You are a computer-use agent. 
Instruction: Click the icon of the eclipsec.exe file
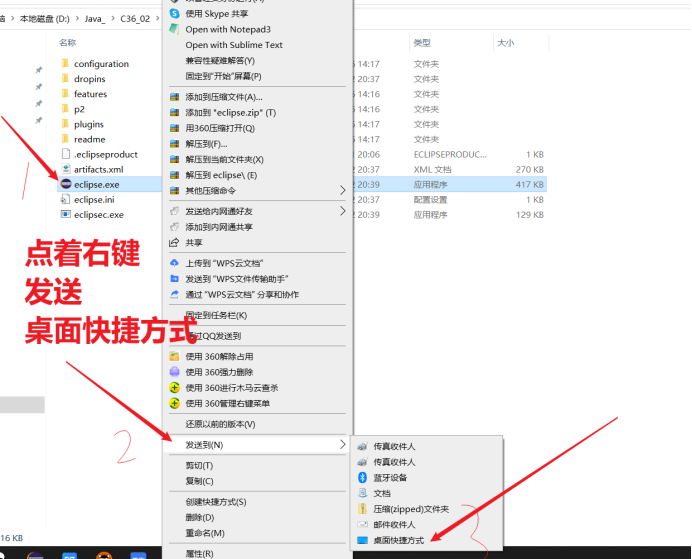(66, 214)
